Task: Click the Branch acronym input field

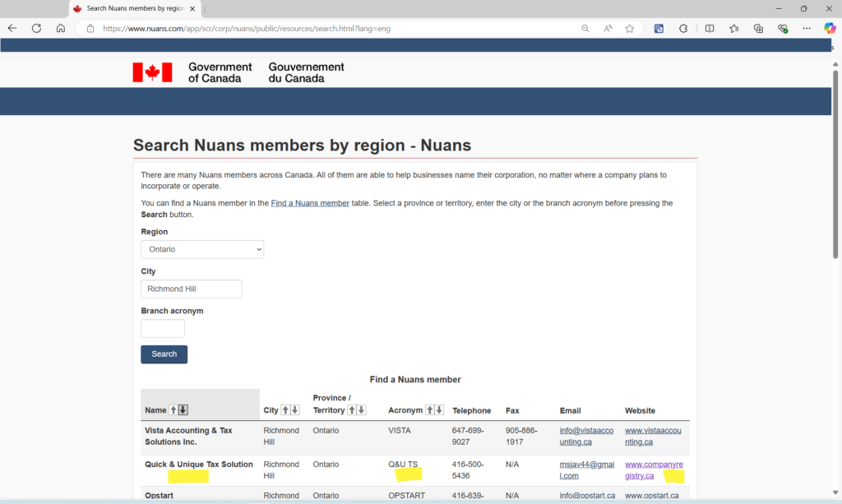Action: pyautogui.click(x=163, y=329)
